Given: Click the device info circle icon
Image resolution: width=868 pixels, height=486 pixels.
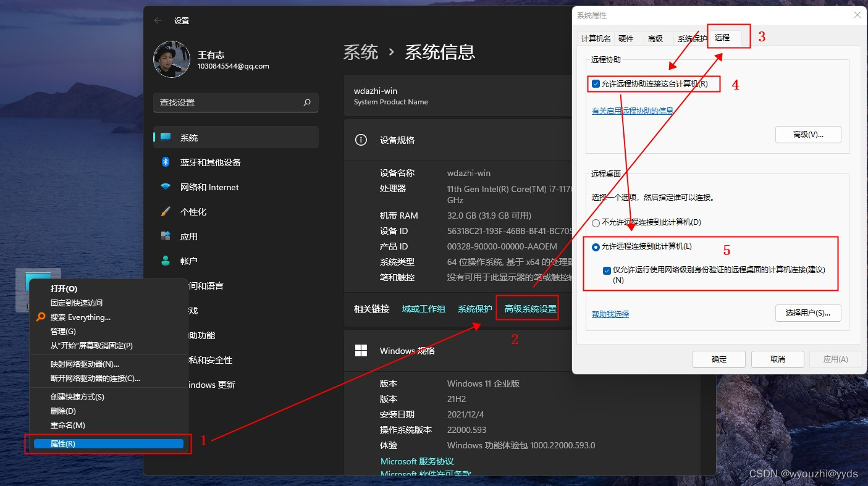Looking at the screenshot, I should [x=361, y=140].
